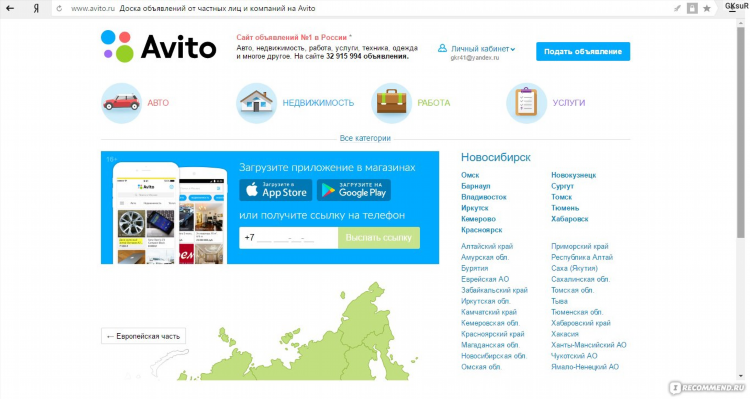750x399 pixels.
Task: Open the АВТО category label
Action: tap(158, 103)
